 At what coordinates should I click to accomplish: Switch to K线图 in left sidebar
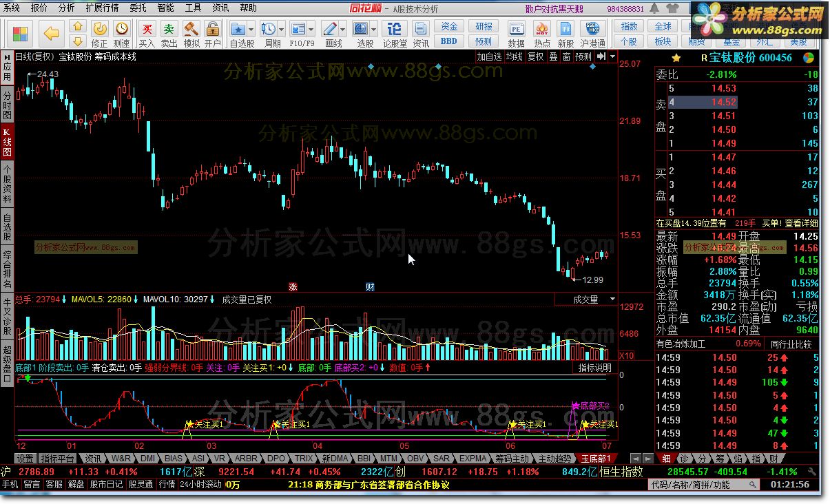(7, 142)
